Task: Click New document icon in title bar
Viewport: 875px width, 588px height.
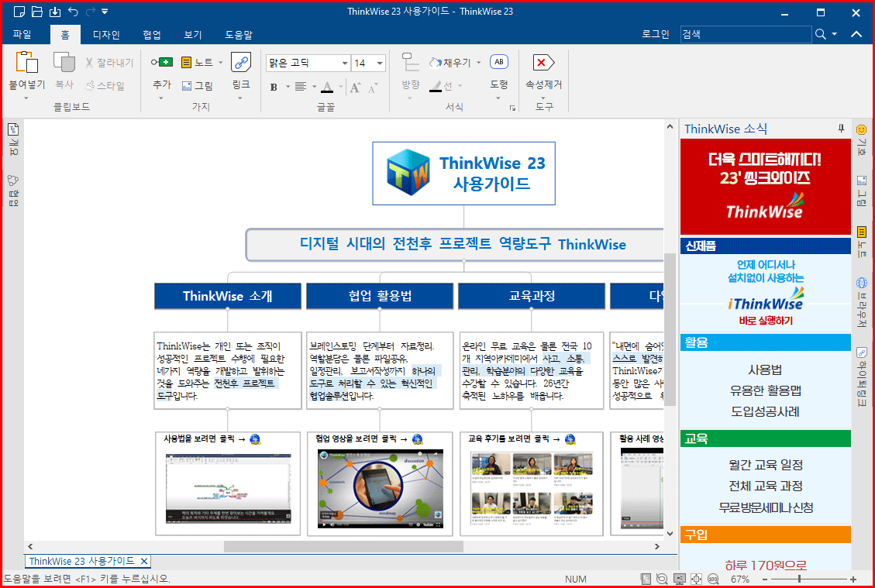Action: (19, 11)
